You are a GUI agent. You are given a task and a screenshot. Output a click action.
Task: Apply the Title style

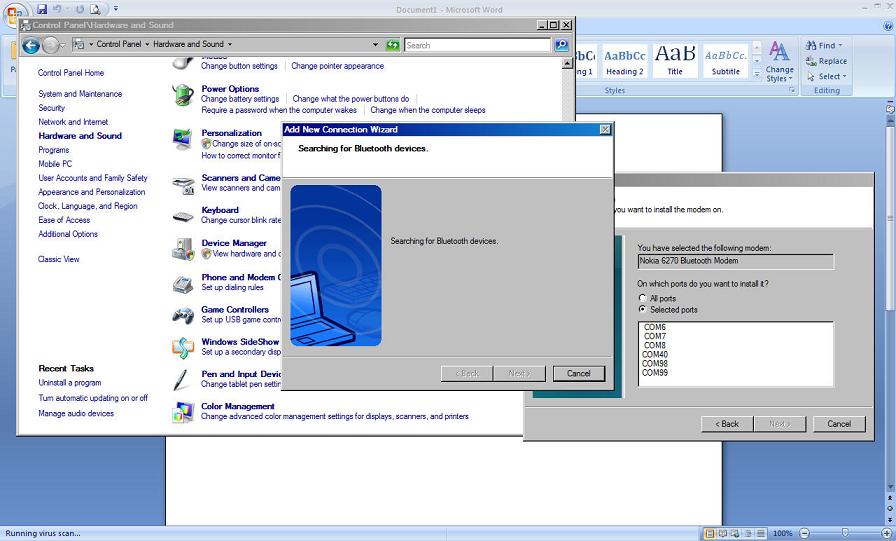(675, 61)
